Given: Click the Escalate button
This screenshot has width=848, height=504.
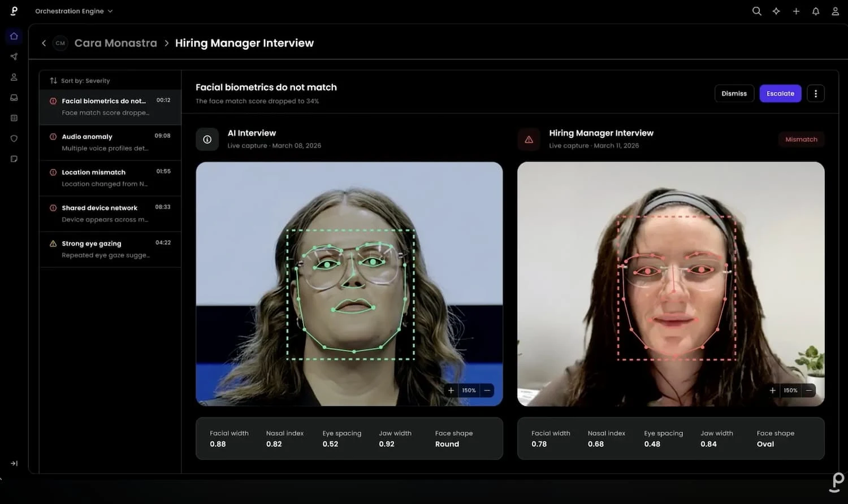Looking at the screenshot, I should (x=780, y=94).
